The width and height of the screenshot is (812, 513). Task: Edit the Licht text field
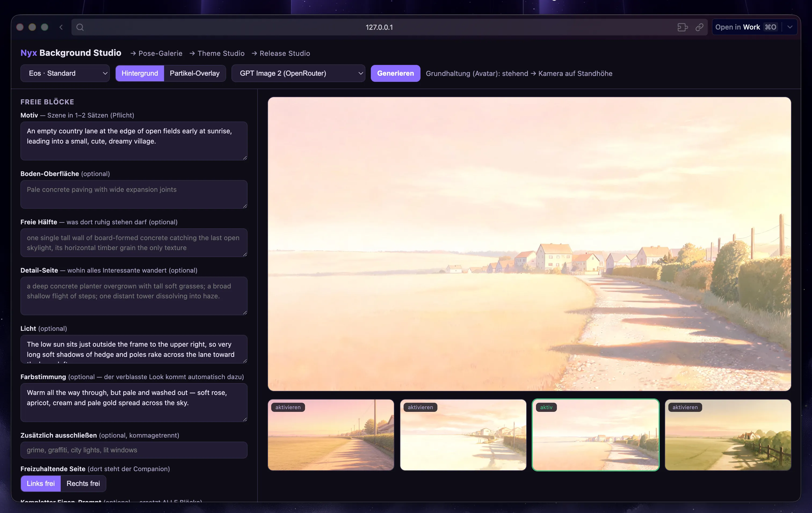click(134, 349)
